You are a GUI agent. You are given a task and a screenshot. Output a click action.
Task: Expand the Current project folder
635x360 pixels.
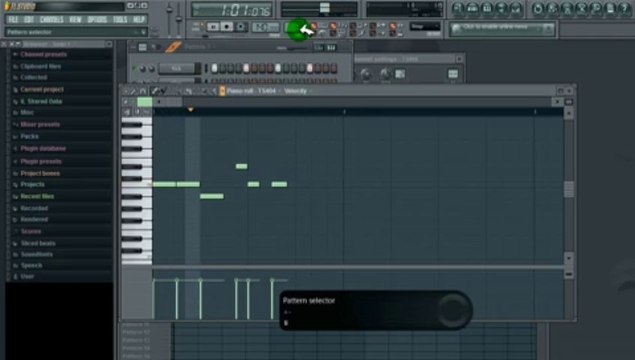click(42, 89)
